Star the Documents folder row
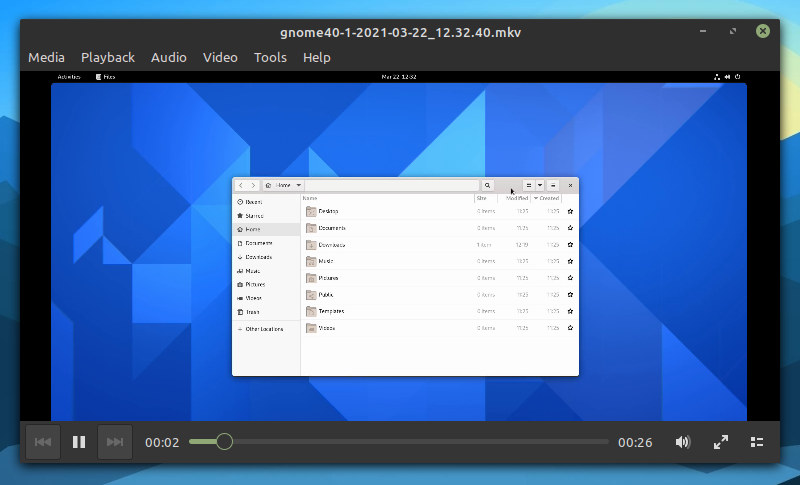The width and height of the screenshot is (800, 485). (x=570, y=228)
